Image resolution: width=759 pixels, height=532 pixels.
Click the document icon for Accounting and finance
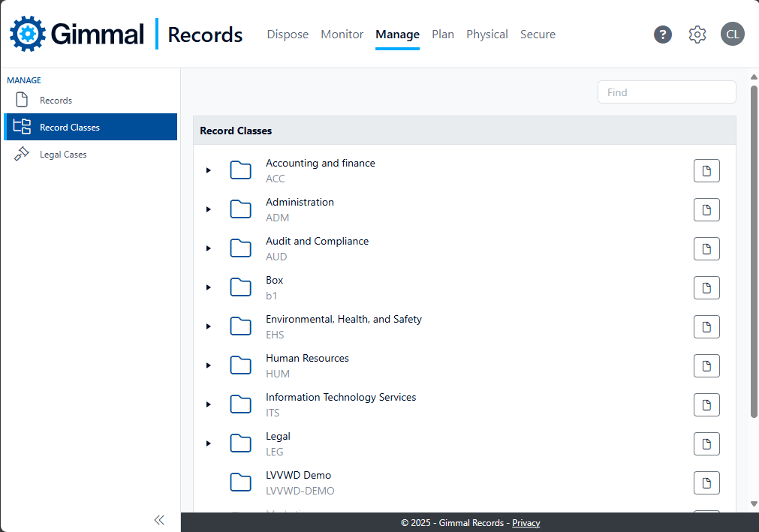coord(706,171)
